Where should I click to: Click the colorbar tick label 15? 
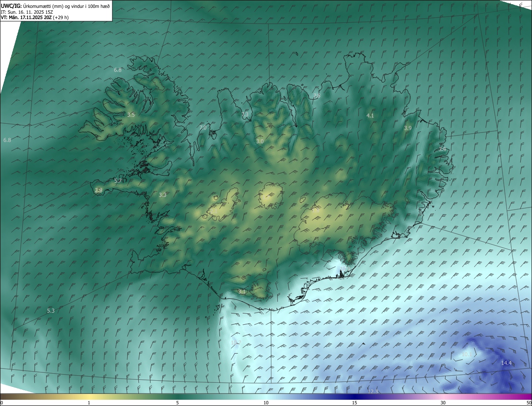(x=355, y=403)
